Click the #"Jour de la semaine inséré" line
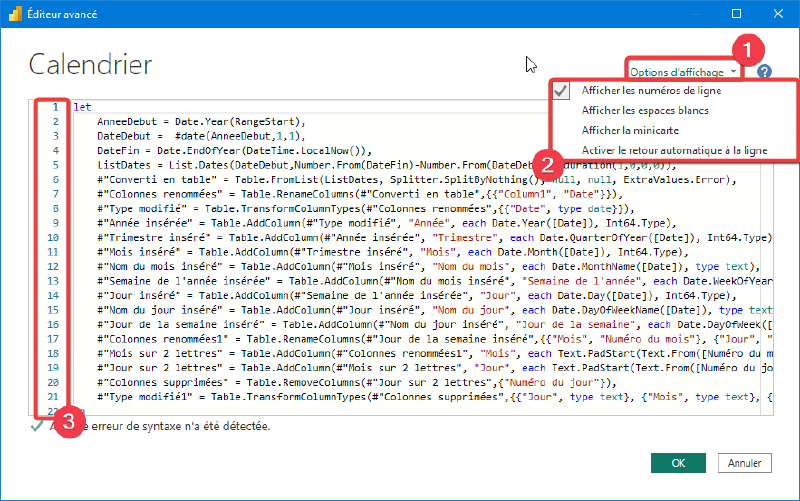The height and width of the screenshot is (501, 800). click(434, 324)
